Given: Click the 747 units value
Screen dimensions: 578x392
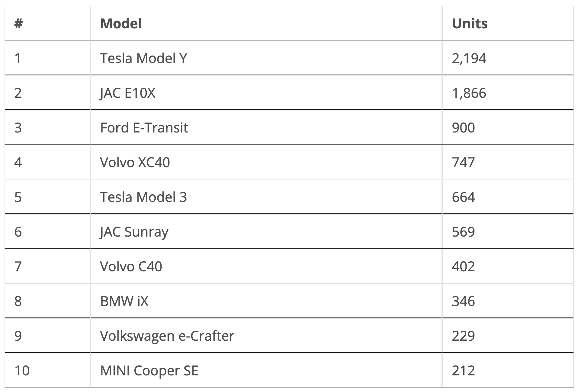Looking at the screenshot, I should click(463, 162).
